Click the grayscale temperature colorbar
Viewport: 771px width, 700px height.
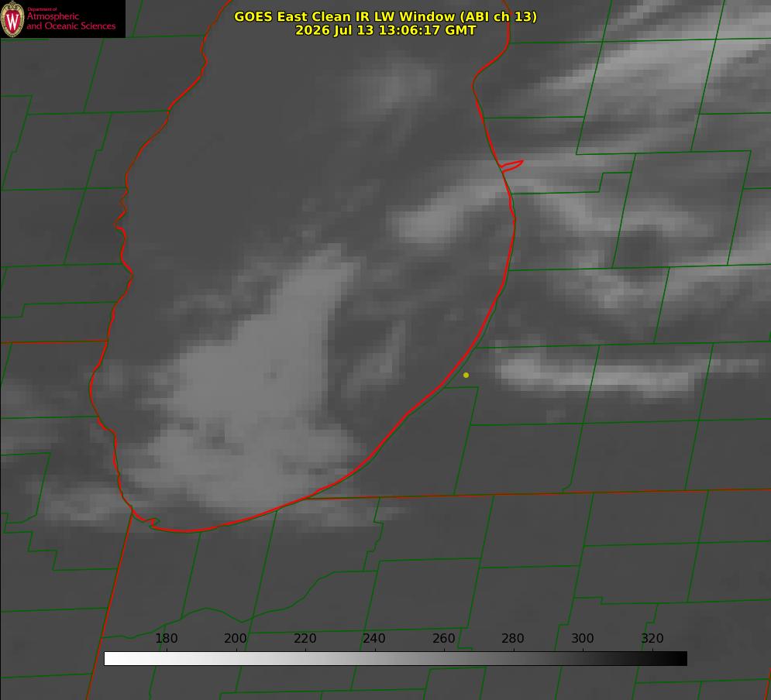[395, 658]
